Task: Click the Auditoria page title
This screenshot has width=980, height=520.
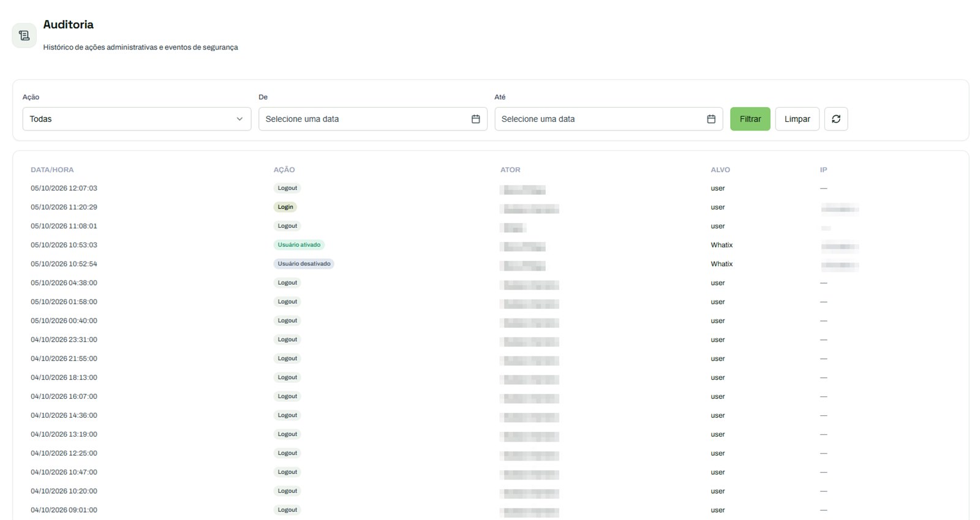Action: pos(68,24)
